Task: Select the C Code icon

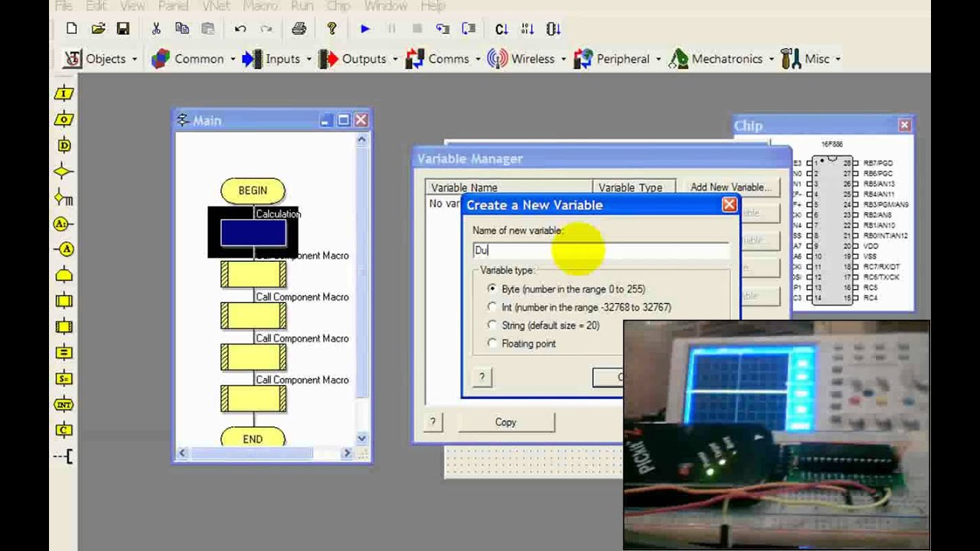Action: pyautogui.click(x=64, y=430)
